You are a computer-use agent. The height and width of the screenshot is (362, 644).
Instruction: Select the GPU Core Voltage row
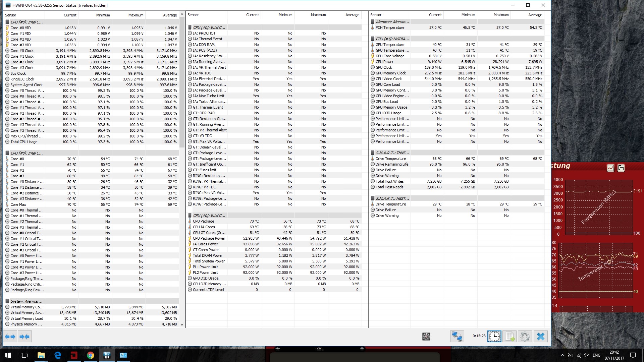pos(457,56)
